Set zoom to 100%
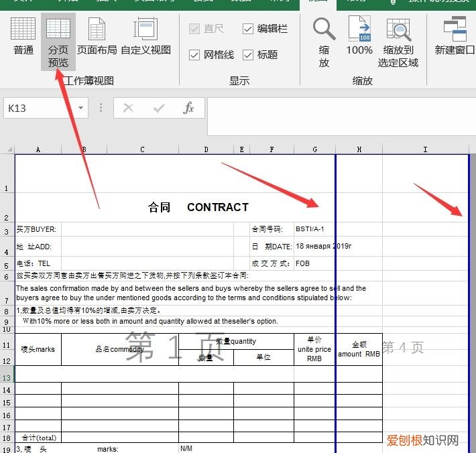The image size is (476, 453). point(359,36)
